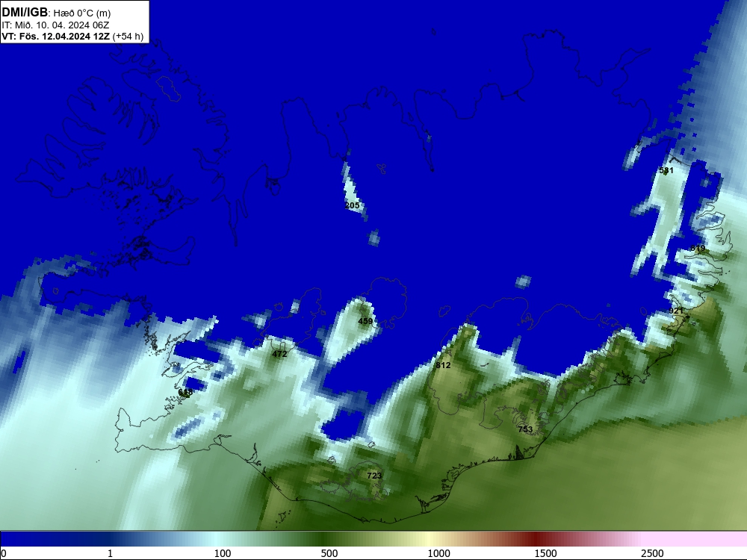Click the 723 height label on map
The image size is (747, 560).
pyautogui.click(x=374, y=476)
